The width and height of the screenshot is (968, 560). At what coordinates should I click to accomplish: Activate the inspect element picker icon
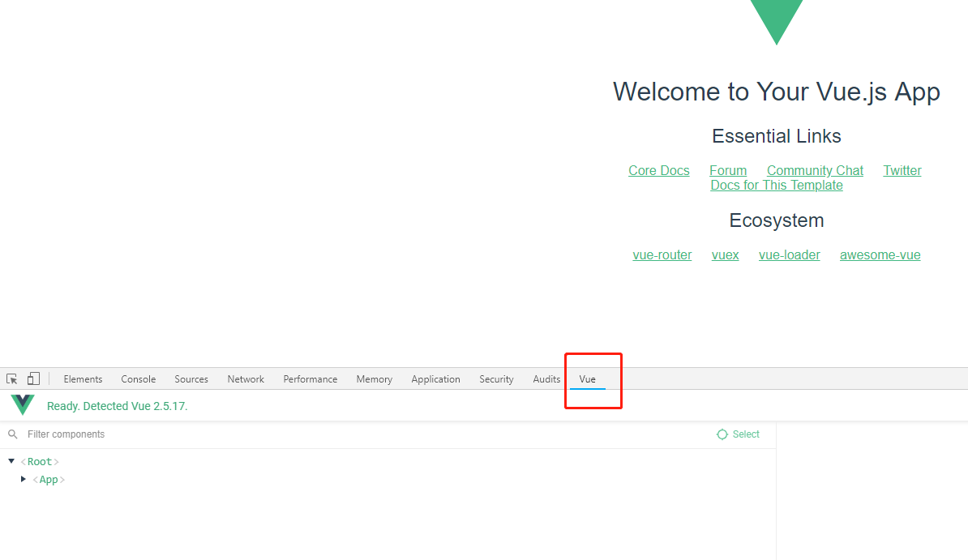[11, 378]
